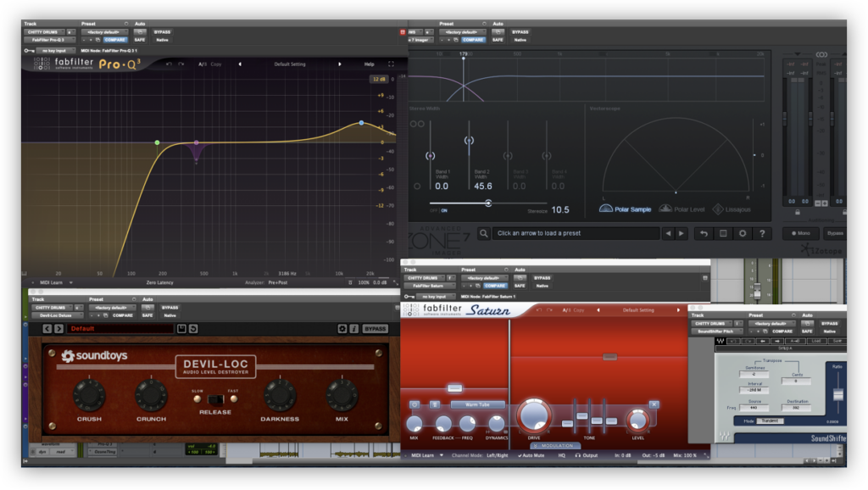This screenshot has height=490, width=868.
Task: Enable Mono in the Ozone Imager
Action: (x=800, y=233)
